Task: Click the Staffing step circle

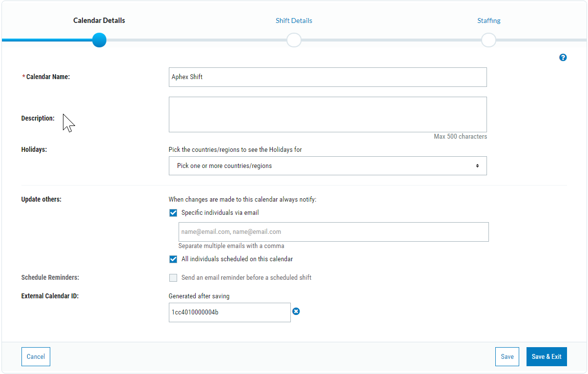Action: click(x=488, y=40)
